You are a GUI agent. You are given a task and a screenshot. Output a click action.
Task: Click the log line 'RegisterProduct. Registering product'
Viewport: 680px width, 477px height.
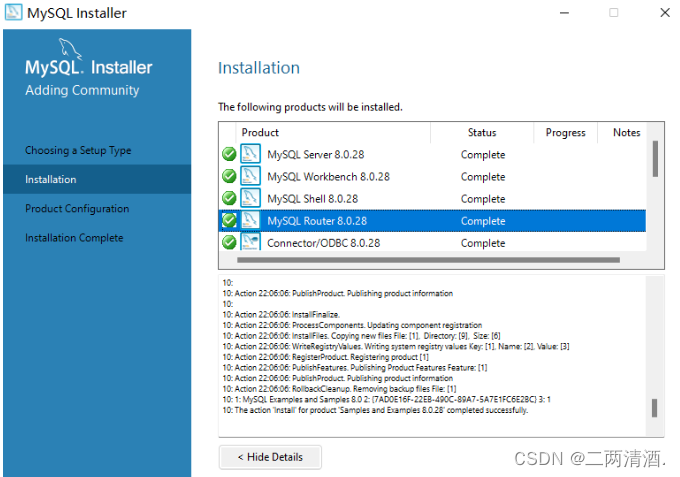pos(325,357)
